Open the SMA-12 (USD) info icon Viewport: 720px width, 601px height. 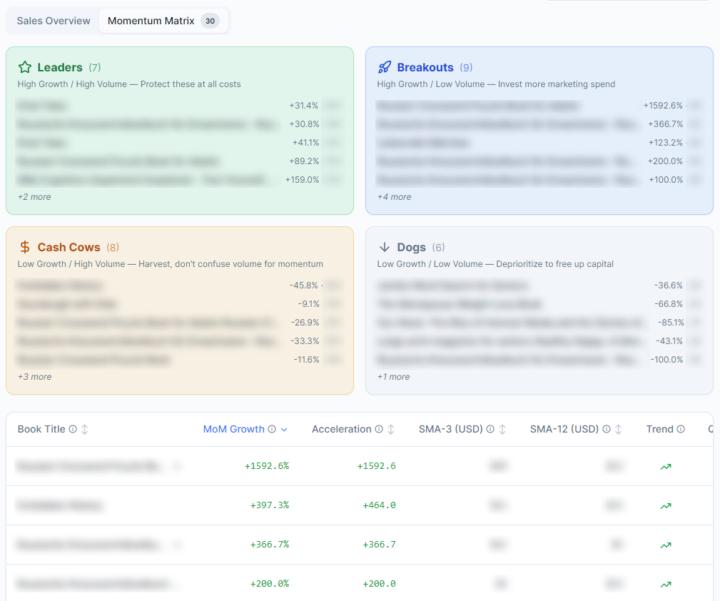tap(607, 429)
